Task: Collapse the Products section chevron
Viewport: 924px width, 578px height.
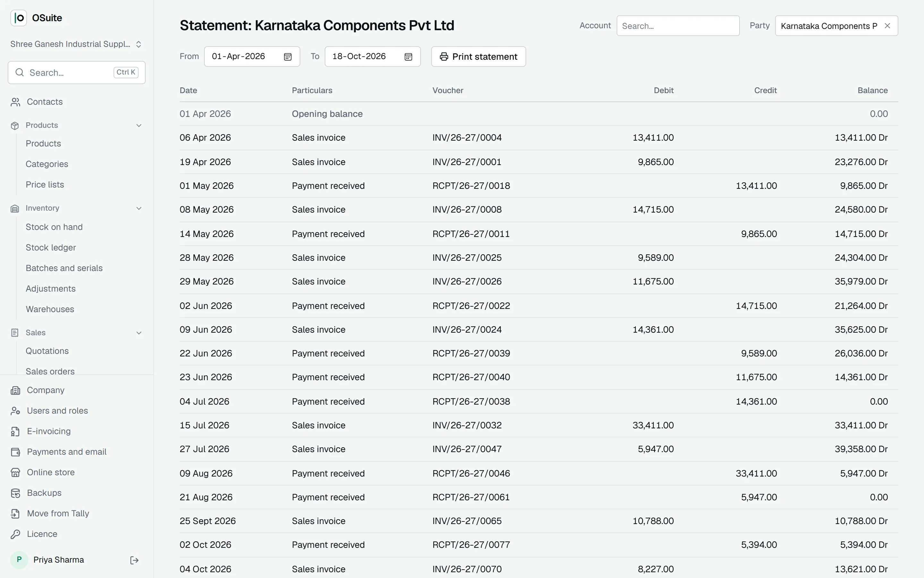Action: click(139, 126)
